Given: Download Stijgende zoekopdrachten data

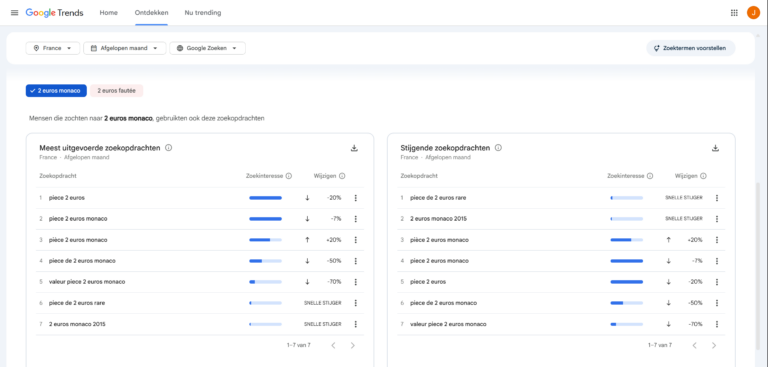Looking at the screenshot, I should click(x=715, y=148).
